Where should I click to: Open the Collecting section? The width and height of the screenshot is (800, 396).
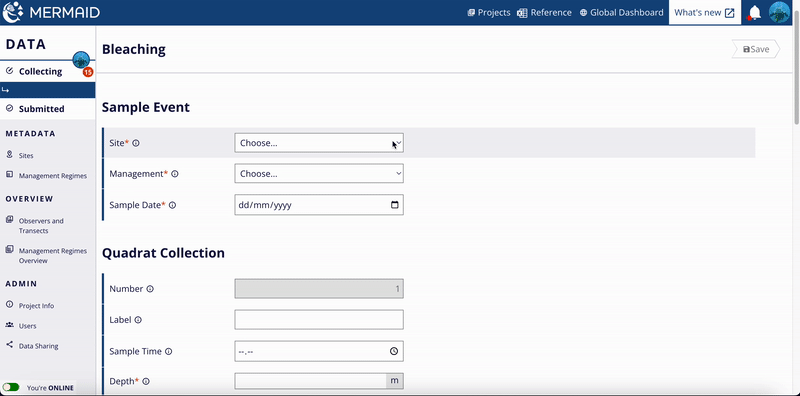click(40, 71)
